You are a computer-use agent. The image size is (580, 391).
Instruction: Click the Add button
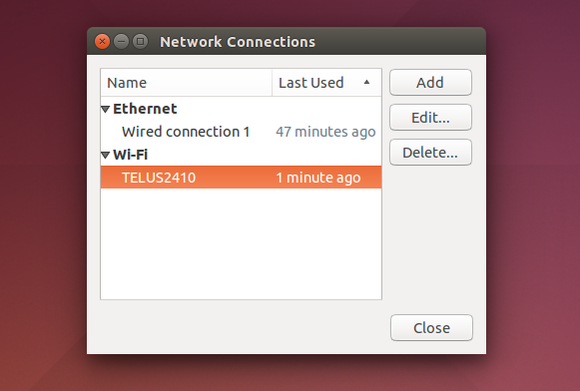[x=431, y=82]
